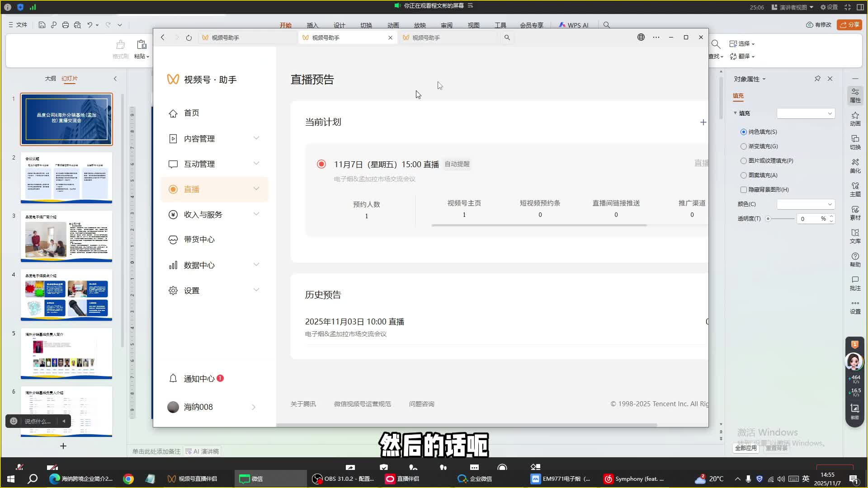Open the 微信视频号运营规范 link
The image size is (868, 488).
tap(362, 404)
